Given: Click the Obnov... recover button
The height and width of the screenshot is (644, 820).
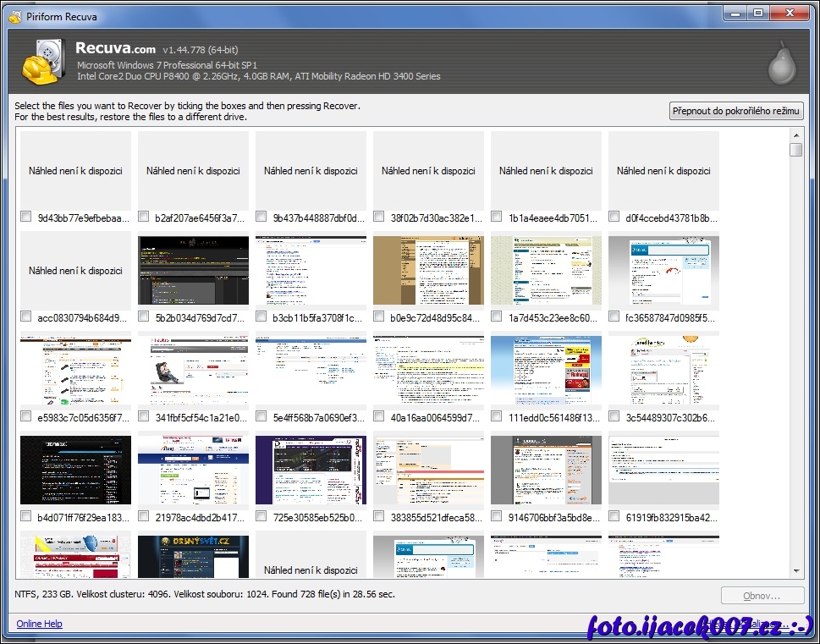Looking at the screenshot, I should (x=762, y=595).
